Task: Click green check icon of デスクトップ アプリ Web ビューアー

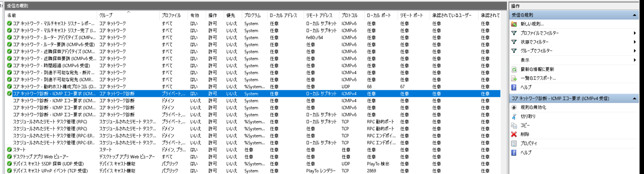Action: 9,157
